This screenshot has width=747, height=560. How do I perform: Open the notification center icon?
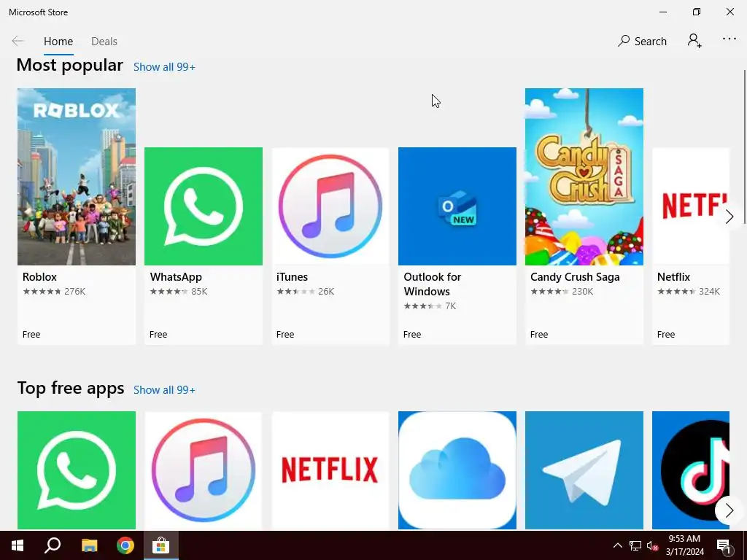[x=724, y=545]
